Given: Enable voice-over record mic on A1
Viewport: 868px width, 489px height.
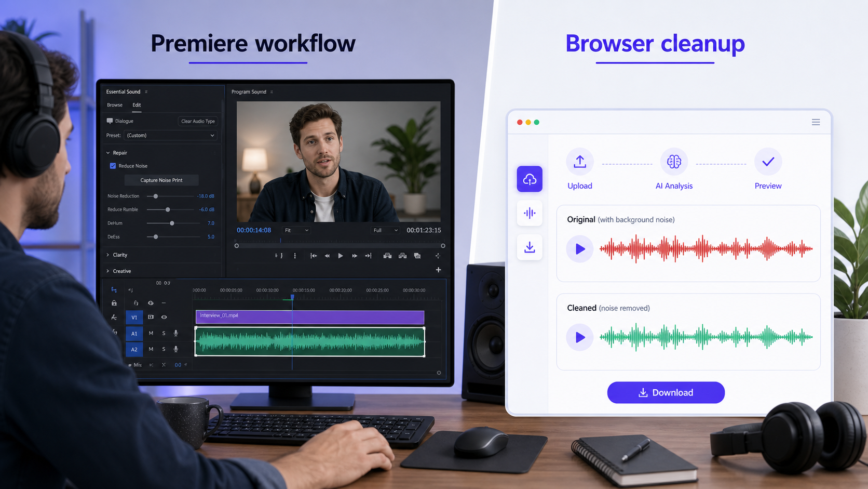Looking at the screenshot, I should (176, 333).
